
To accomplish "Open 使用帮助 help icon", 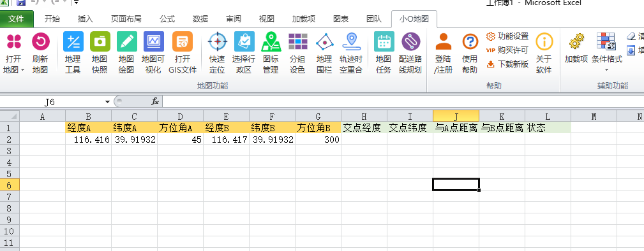I will click(x=470, y=41).
